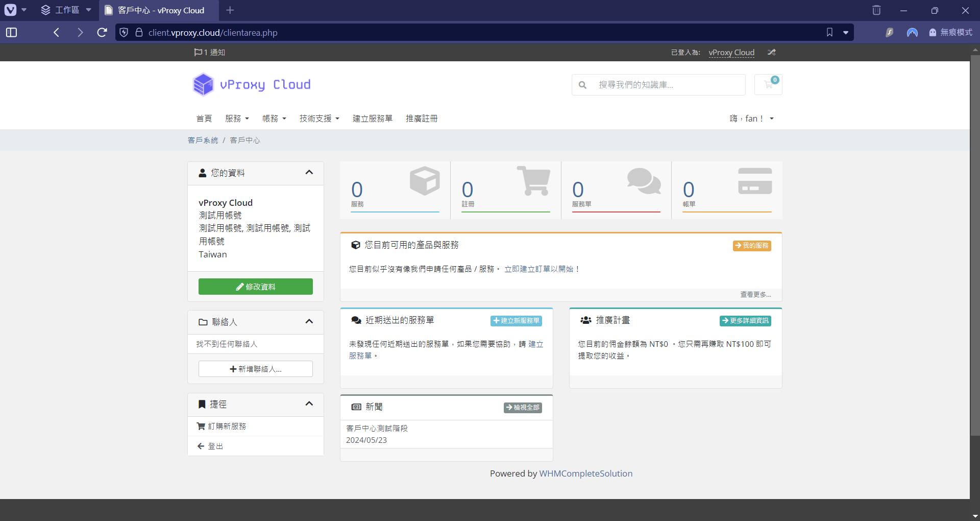Open the WHMCompleteSolution link
This screenshot has height=521, width=980.
click(585, 473)
